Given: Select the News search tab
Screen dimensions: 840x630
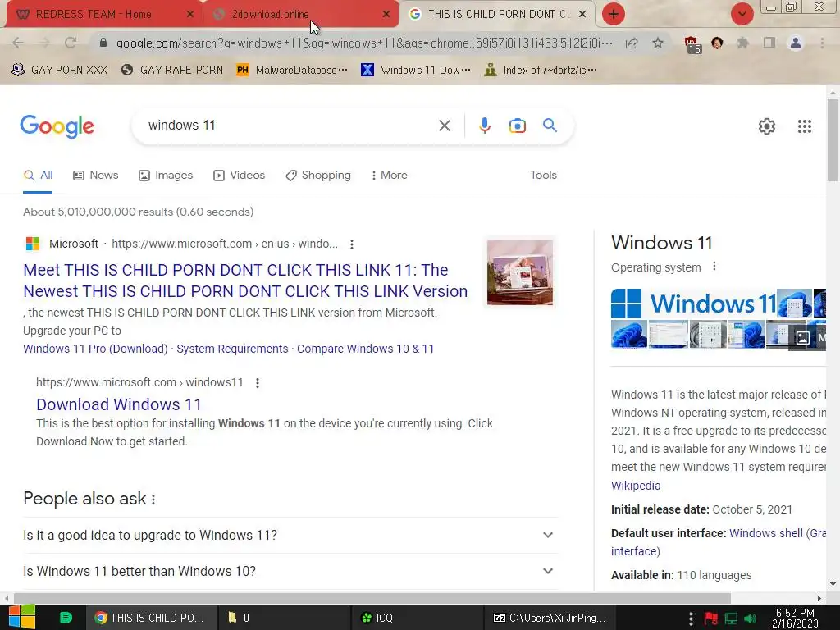Looking at the screenshot, I should 96,176.
